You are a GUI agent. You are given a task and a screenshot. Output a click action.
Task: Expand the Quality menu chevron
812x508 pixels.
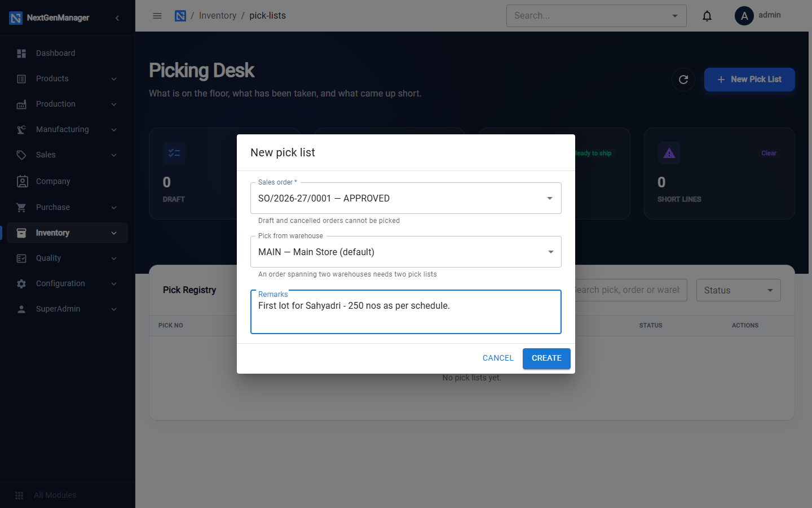coord(114,258)
